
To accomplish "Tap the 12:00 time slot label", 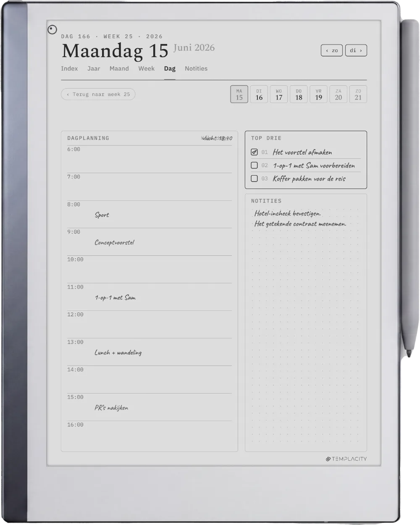I will coord(75,315).
